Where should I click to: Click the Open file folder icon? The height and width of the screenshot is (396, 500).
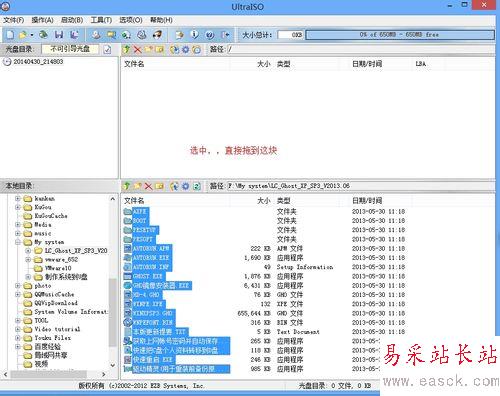[x=23, y=35]
